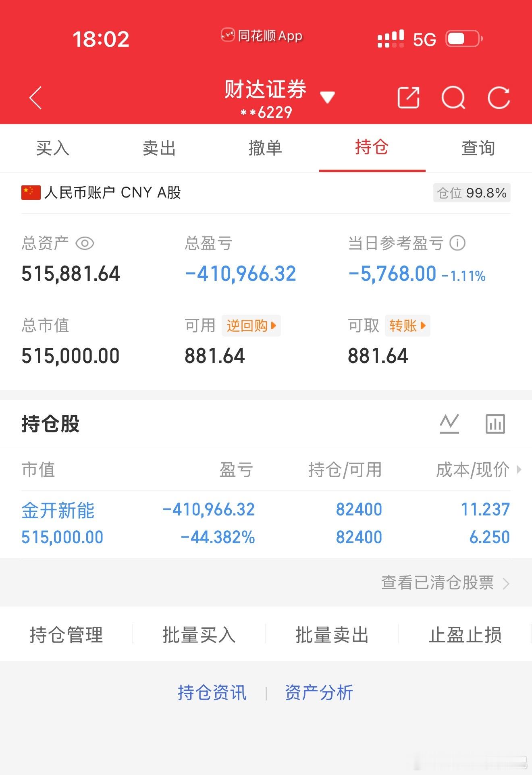Tap cost price 11.237

[x=485, y=509]
